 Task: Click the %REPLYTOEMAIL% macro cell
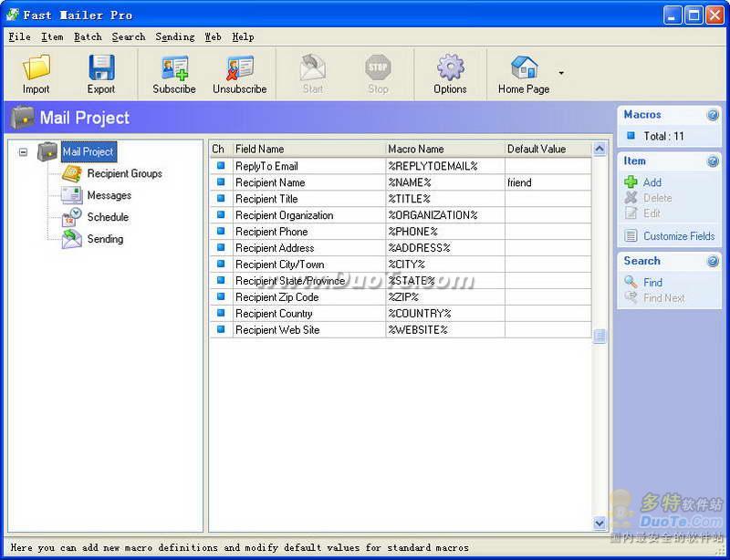445,166
